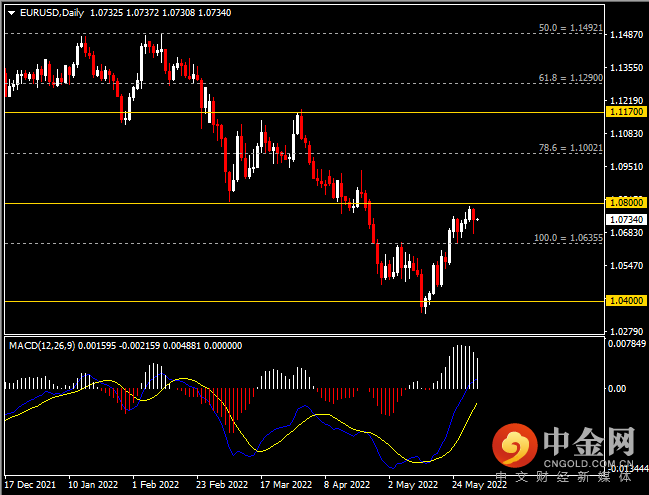This screenshot has height=495, width=649.
Task: Click the 1.09510 price axis value
Action: (627, 167)
